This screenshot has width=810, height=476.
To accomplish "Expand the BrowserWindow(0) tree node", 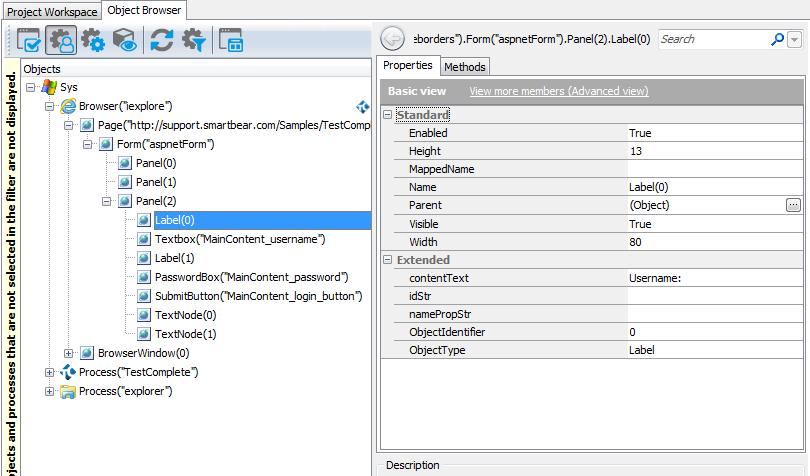I will tap(69, 353).
